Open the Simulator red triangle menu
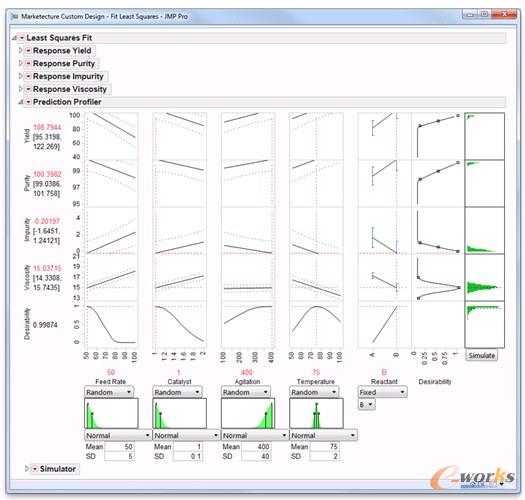 click(x=35, y=469)
